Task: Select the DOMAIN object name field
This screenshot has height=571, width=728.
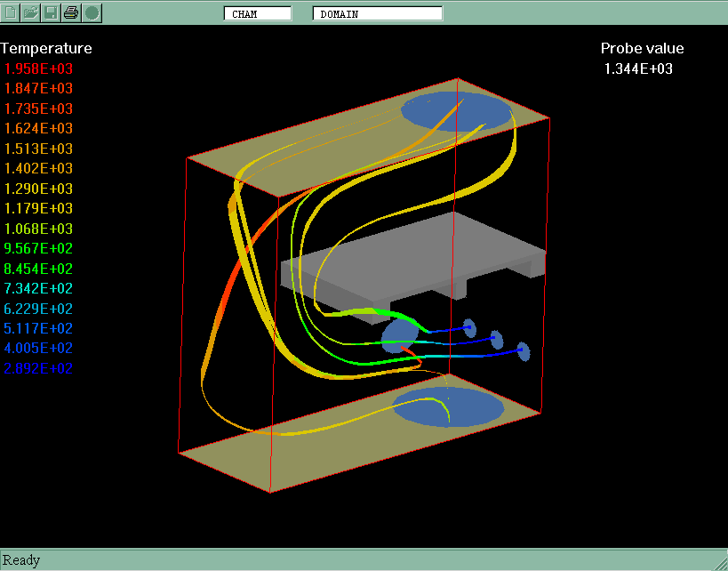Action: 377,13
